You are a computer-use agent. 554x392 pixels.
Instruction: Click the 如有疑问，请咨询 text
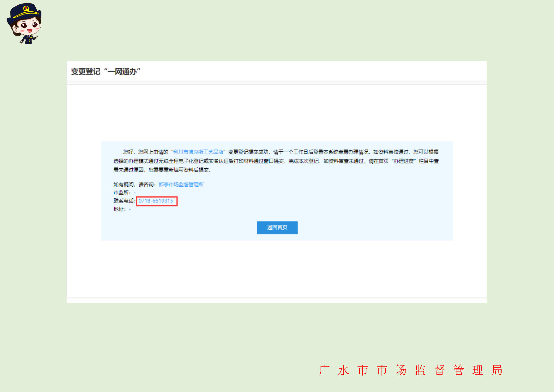135,184
